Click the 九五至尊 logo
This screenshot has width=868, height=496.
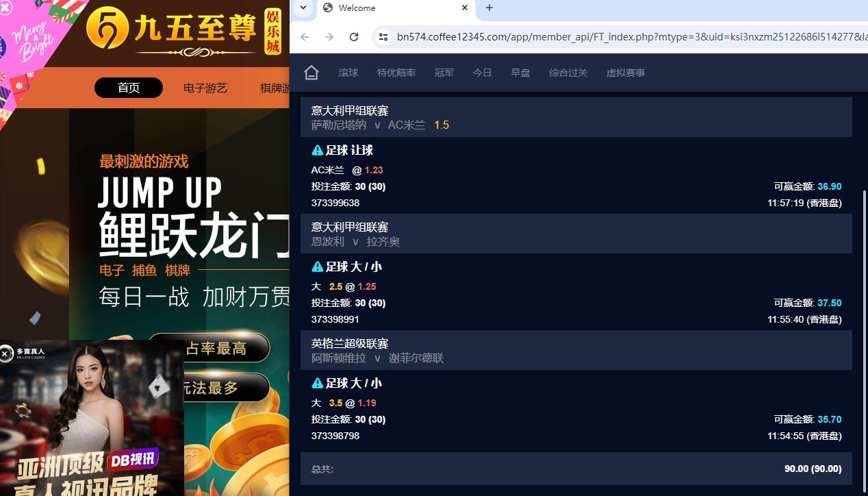pyautogui.click(x=184, y=32)
